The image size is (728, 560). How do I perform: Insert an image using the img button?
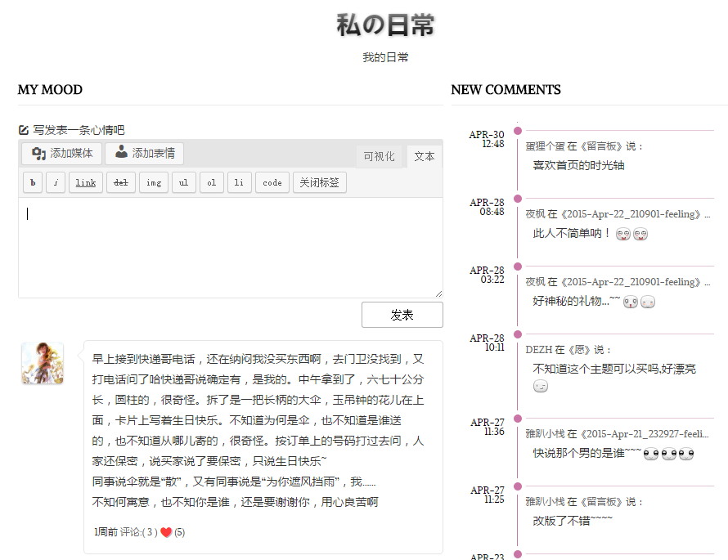[x=154, y=183]
